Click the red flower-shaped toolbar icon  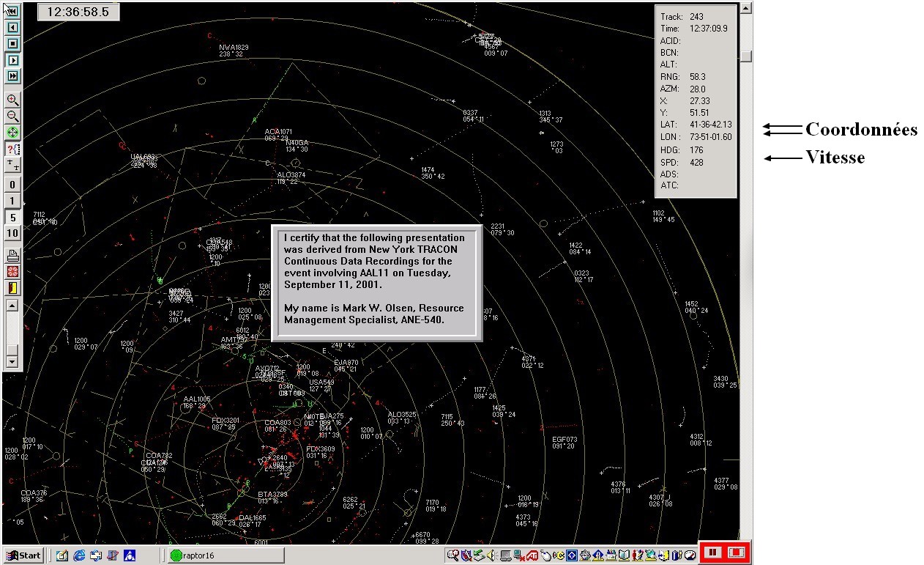(x=12, y=272)
